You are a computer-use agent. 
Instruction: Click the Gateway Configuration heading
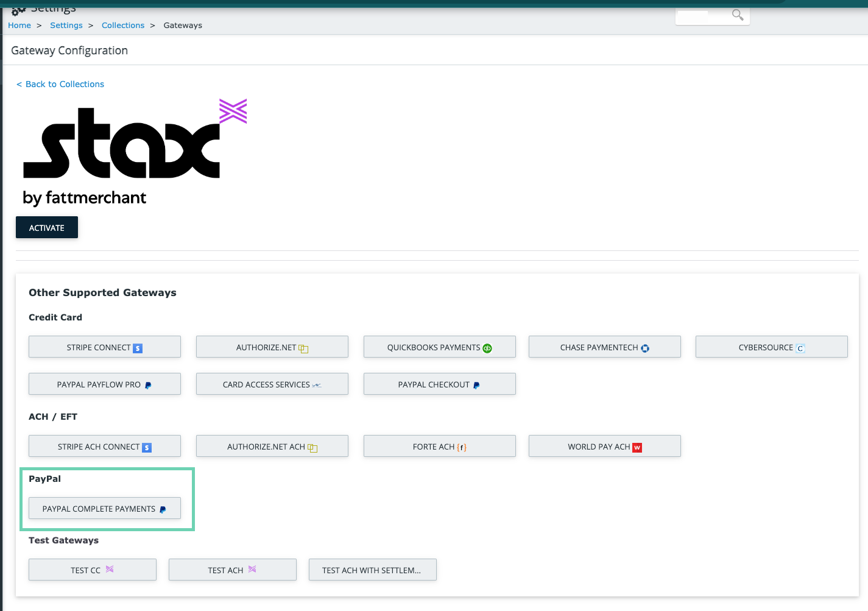(x=69, y=51)
